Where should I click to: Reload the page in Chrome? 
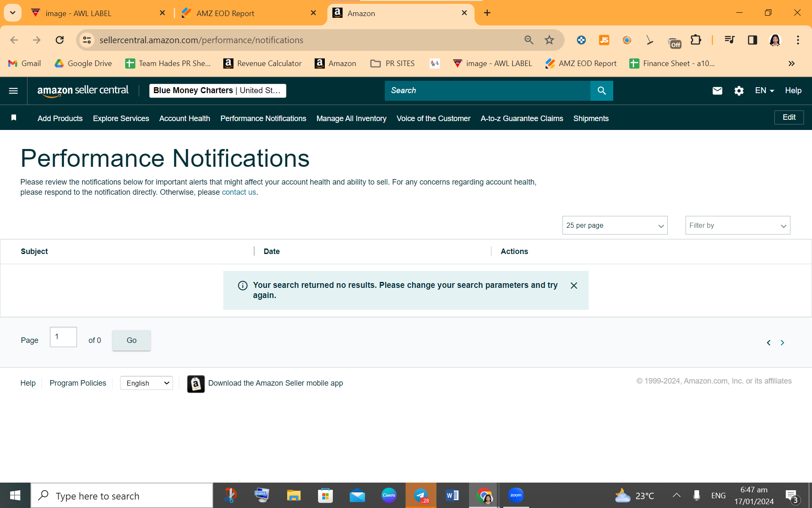click(x=60, y=40)
